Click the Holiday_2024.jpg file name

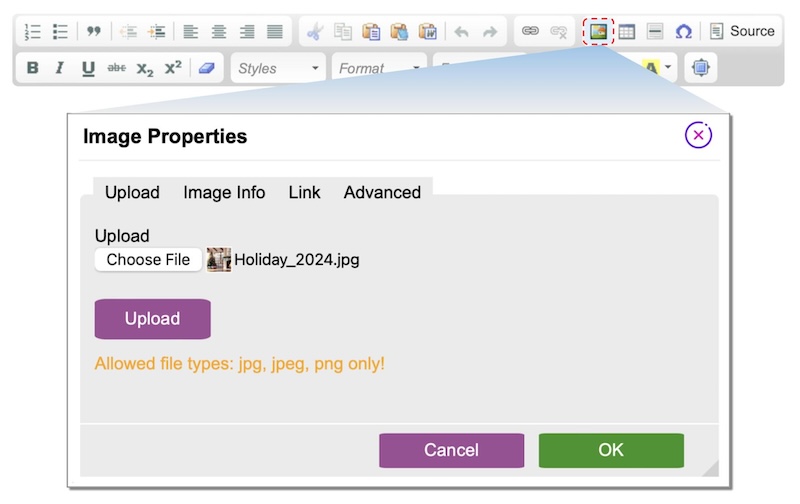(296, 260)
